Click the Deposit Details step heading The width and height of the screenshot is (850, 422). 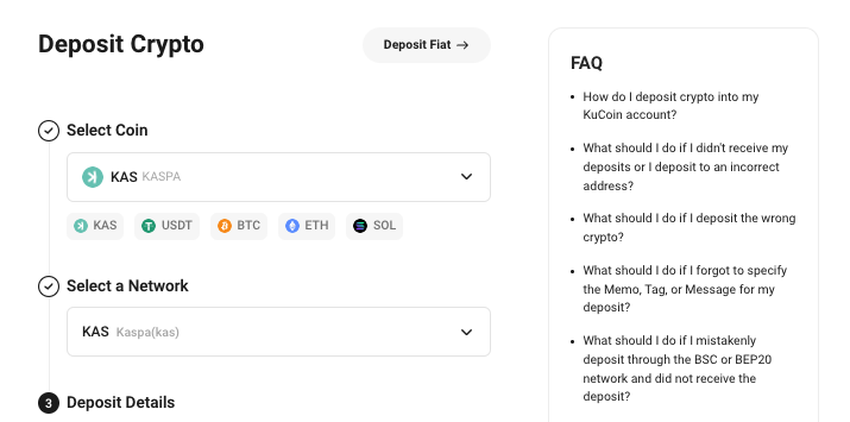121,403
